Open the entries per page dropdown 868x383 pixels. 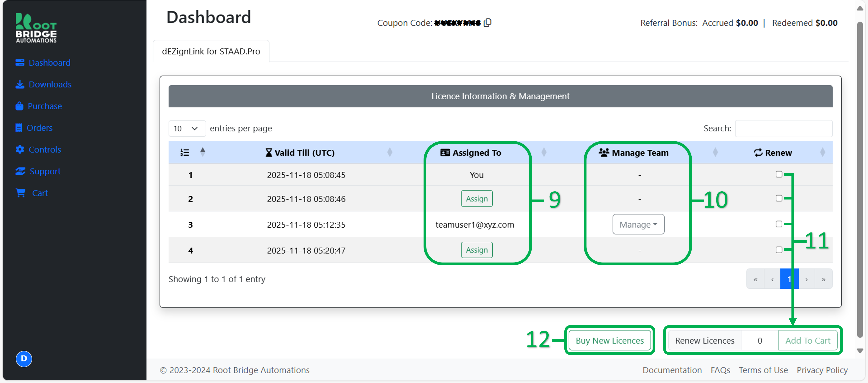(x=187, y=129)
